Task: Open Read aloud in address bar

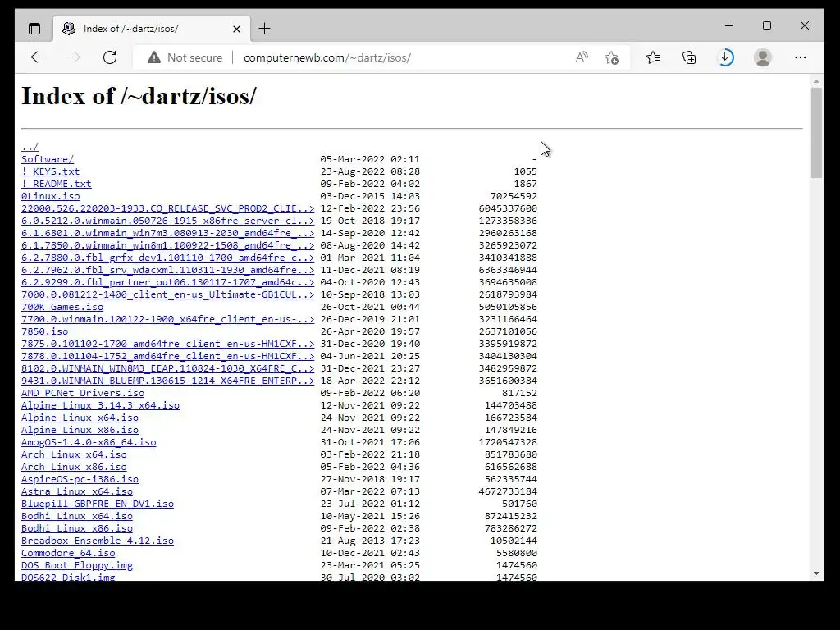Action: pyautogui.click(x=582, y=57)
